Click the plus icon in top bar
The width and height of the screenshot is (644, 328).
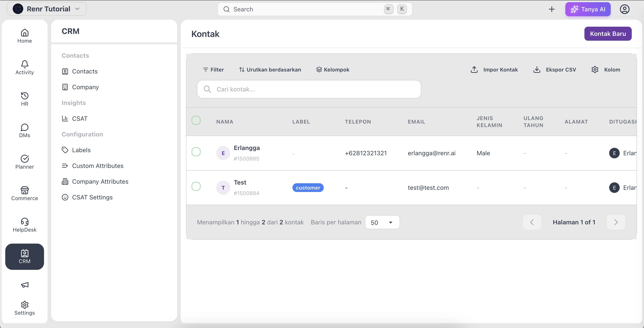click(x=552, y=9)
